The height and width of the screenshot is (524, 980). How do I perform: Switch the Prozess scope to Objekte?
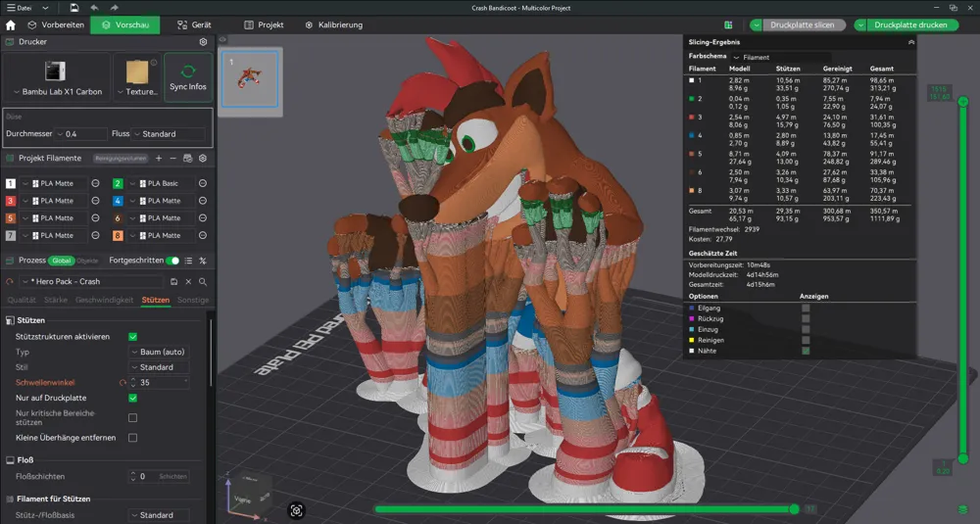pyautogui.click(x=87, y=261)
